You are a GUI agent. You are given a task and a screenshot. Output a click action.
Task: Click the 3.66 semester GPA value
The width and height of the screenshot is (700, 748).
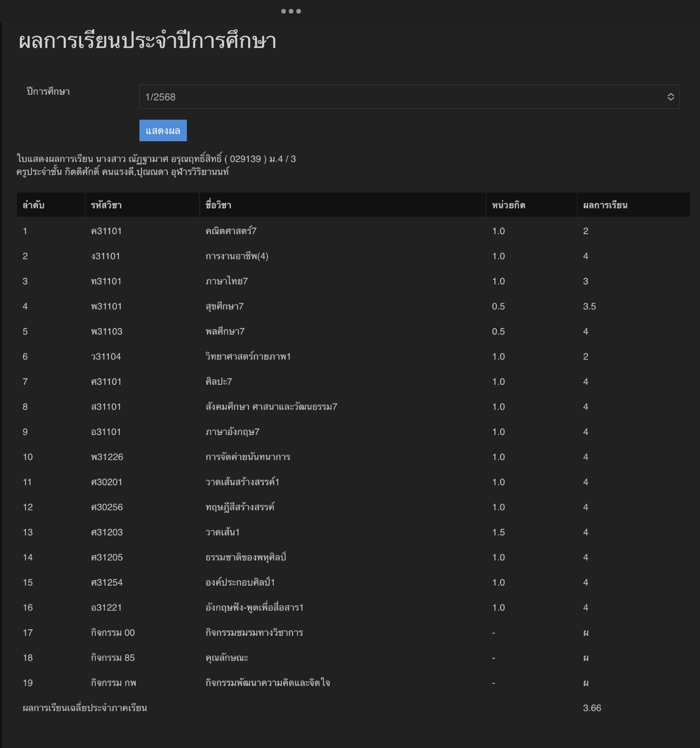(592, 708)
